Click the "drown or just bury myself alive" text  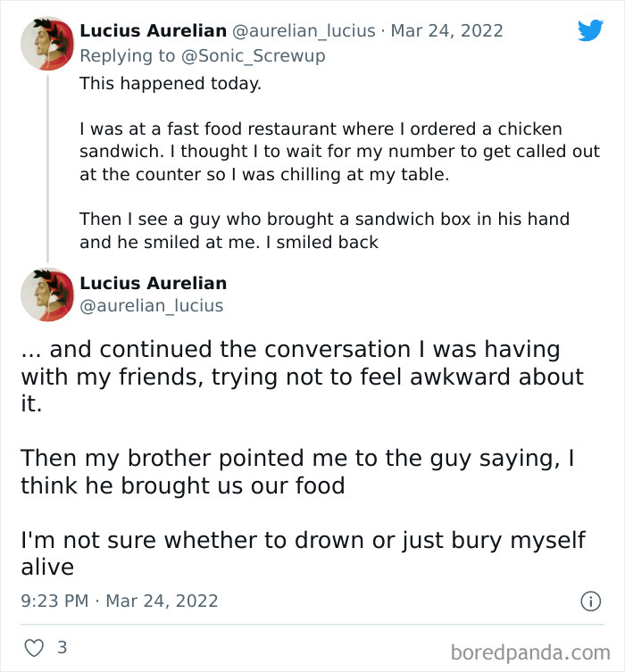coord(304,553)
